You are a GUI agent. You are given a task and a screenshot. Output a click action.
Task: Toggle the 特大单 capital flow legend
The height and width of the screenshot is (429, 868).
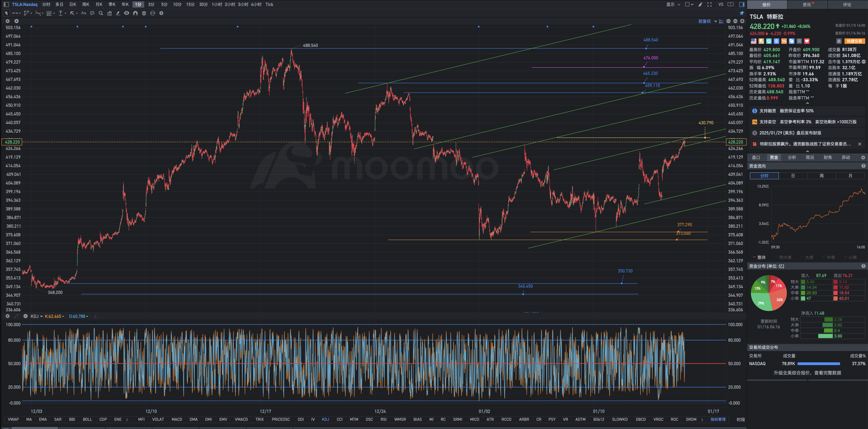(x=783, y=257)
